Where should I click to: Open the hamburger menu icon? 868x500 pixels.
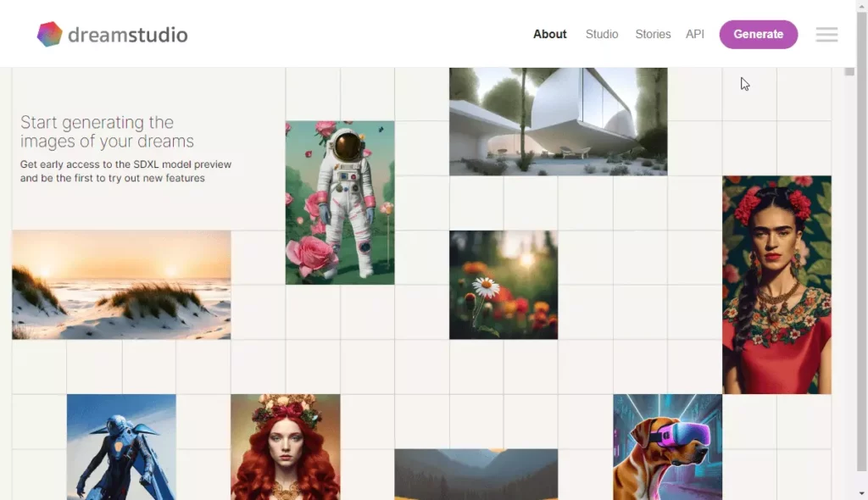(826, 35)
